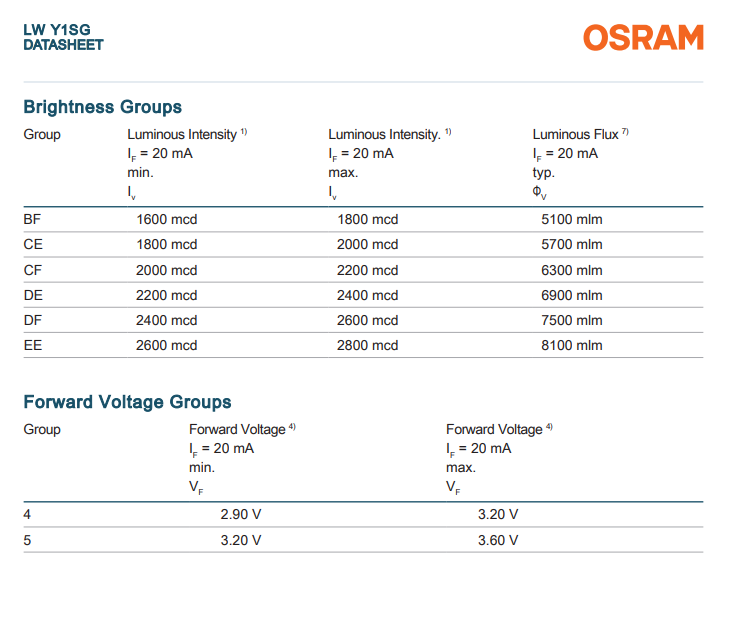Click voltage group 5 row label
The image size is (731, 618).
(27, 541)
